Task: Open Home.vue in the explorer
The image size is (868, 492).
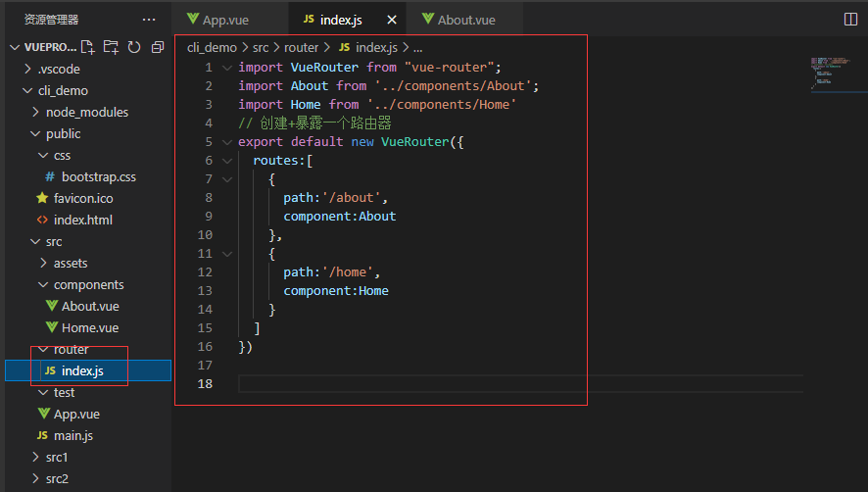Action: click(90, 328)
